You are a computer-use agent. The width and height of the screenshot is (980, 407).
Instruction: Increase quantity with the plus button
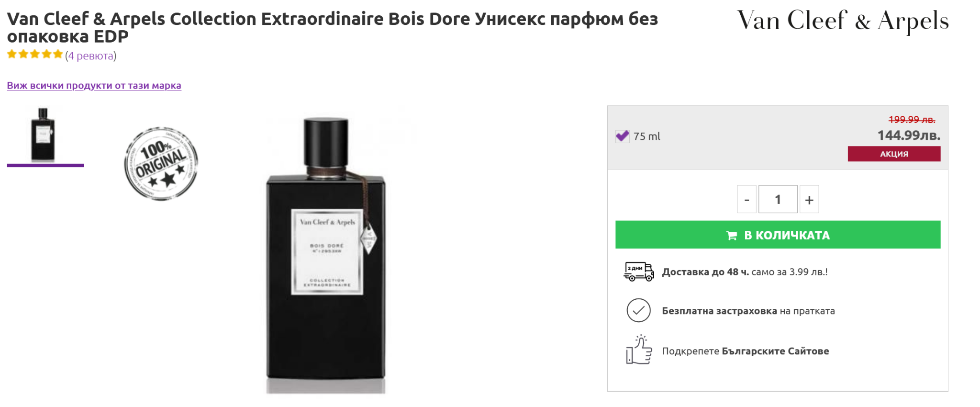coord(809,199)
